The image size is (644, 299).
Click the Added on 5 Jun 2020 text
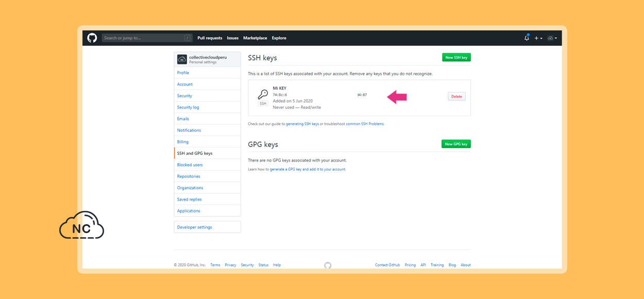[293, 101]
